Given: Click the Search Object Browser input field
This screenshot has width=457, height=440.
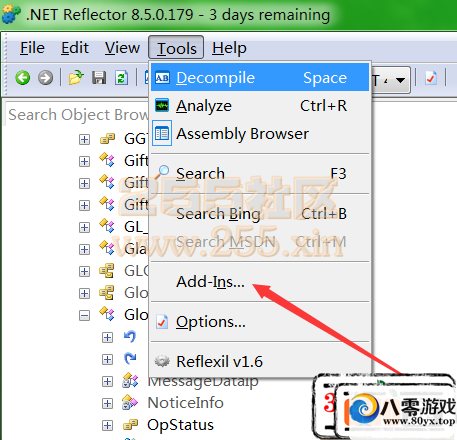Looking at the screenshot, I should [x=77, y=114].
